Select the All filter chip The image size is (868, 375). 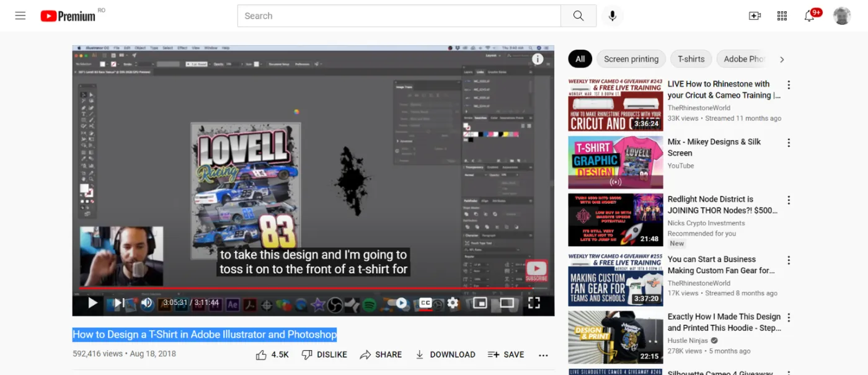[580, 59]
